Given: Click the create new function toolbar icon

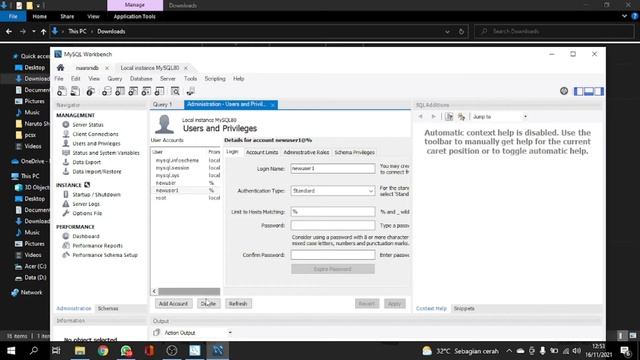Looking at the screenshot, I should (160, 91).
